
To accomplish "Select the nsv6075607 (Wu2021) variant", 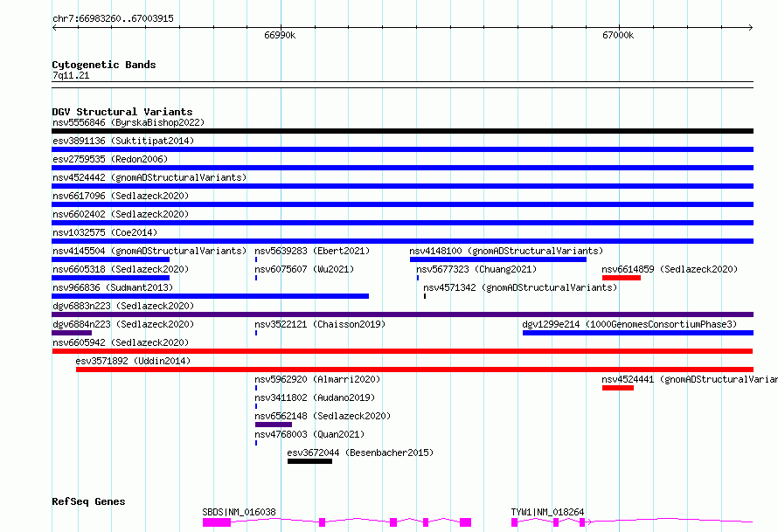I will tap(304, 269).
